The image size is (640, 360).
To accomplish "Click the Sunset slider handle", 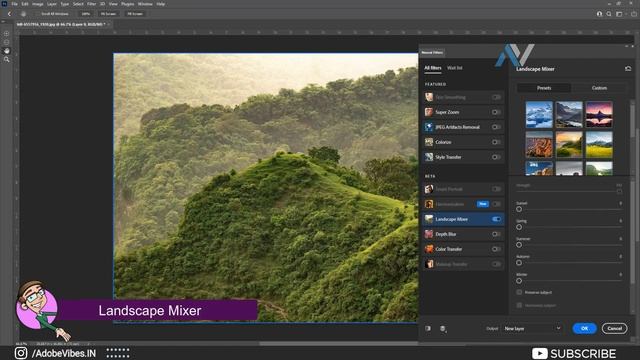I will click(519, 209).
